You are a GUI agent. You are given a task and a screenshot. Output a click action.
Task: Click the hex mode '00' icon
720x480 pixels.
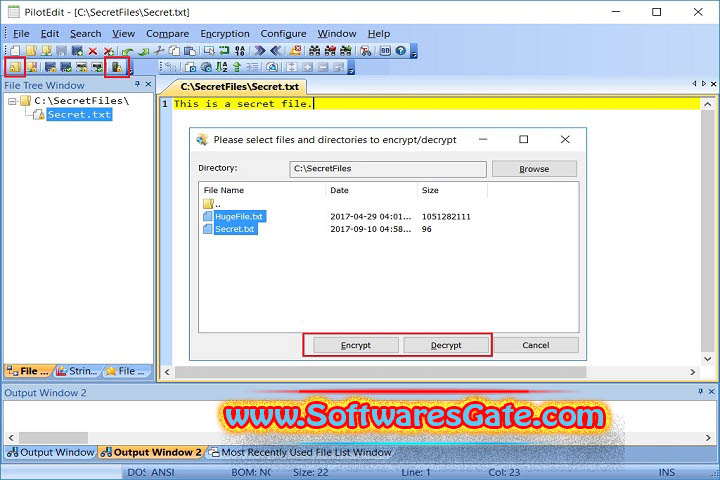pyautogui.click(x=385, y=51)
